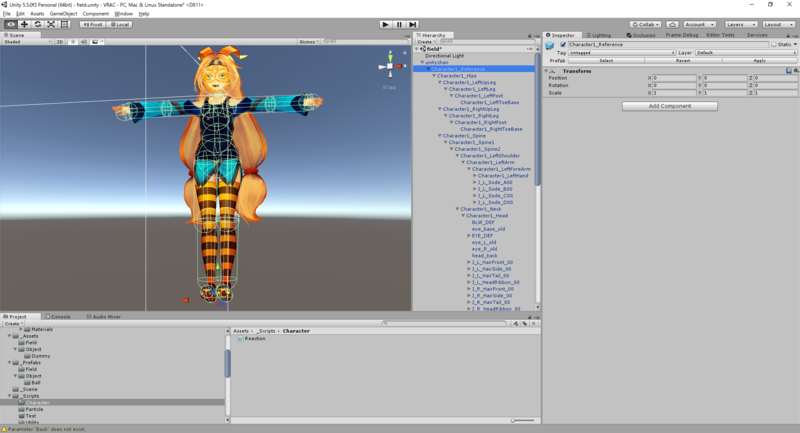Click Search by Label icon in Project
Viewport: 800px width, 433px height.
tap(524, 323)
